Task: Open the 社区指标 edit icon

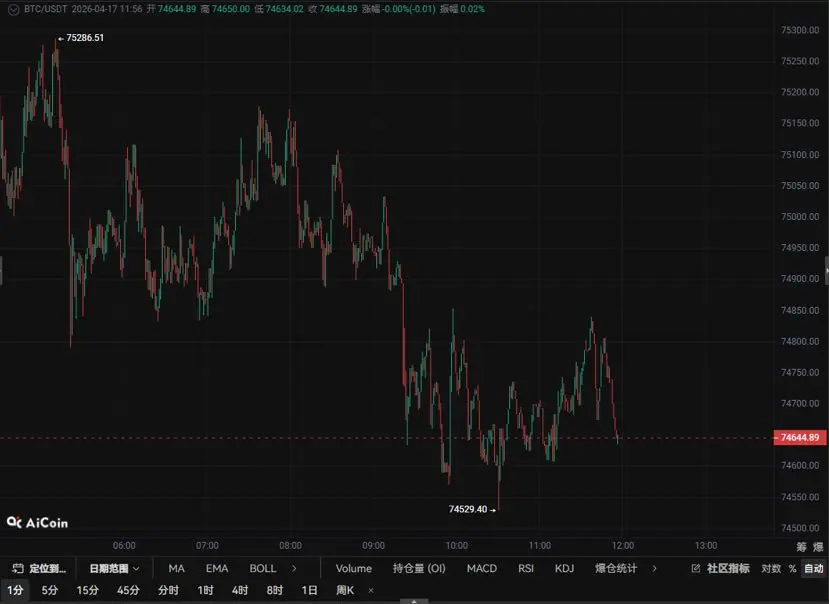Action: click(x=696, y=569)
